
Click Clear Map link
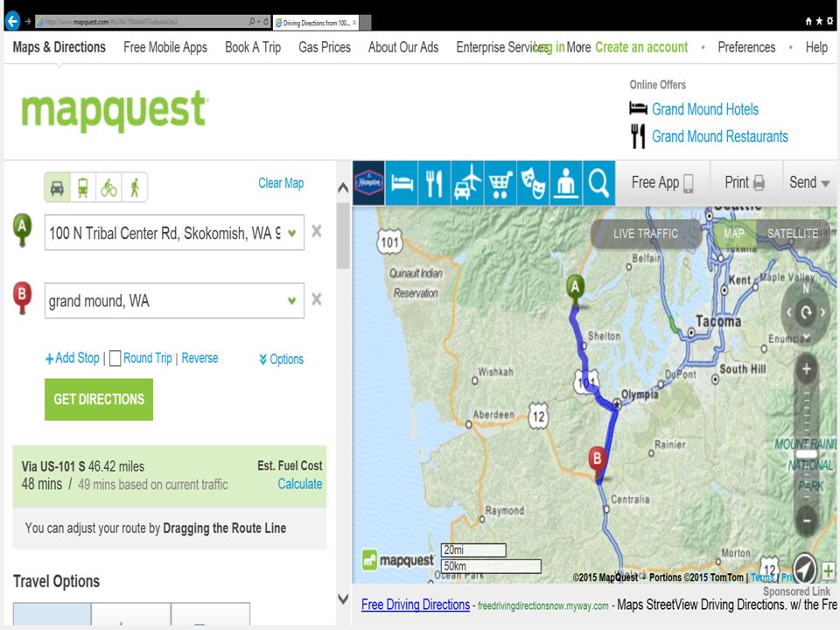tap(281, 183)
